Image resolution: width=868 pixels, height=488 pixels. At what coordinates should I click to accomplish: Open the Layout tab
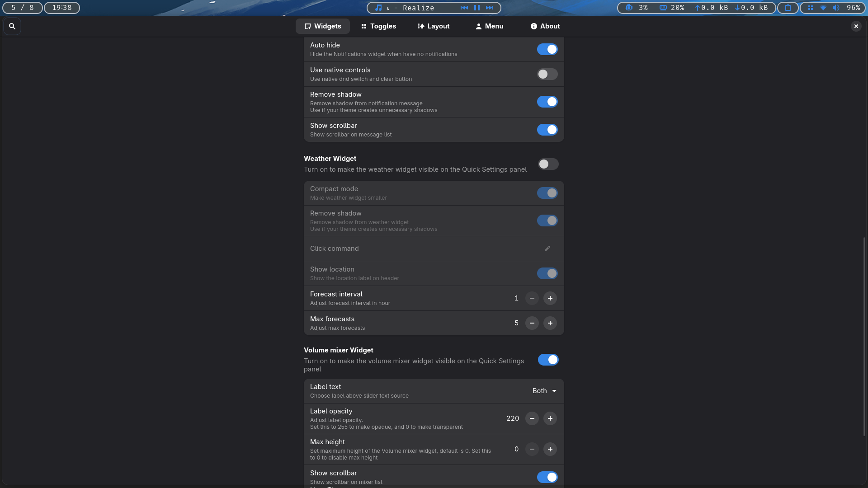[433, 26]
